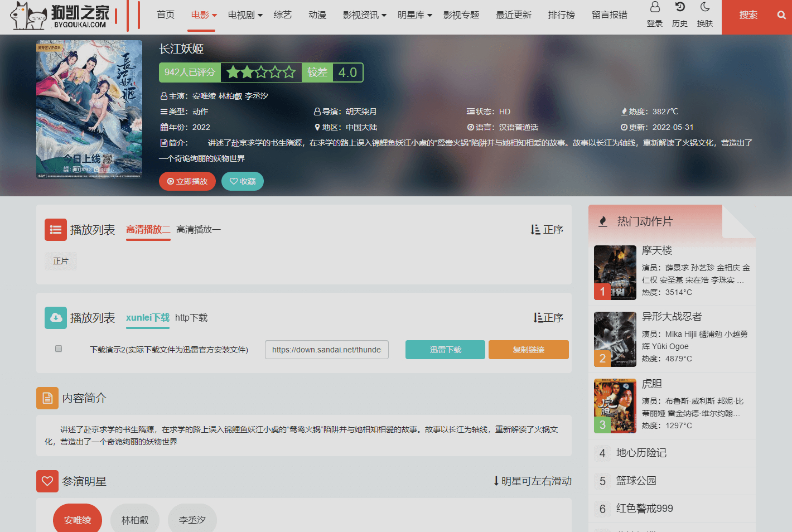This screenshot has height=532, width=792.
Task: Click the 搜索 search box
Action: point(747,16)
